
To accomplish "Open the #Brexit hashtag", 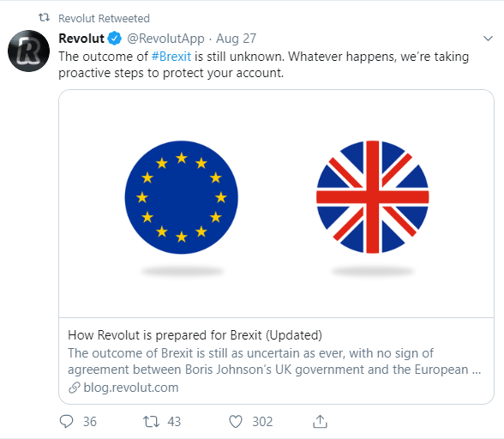I will pyautogui.click(x=171, y=57).
